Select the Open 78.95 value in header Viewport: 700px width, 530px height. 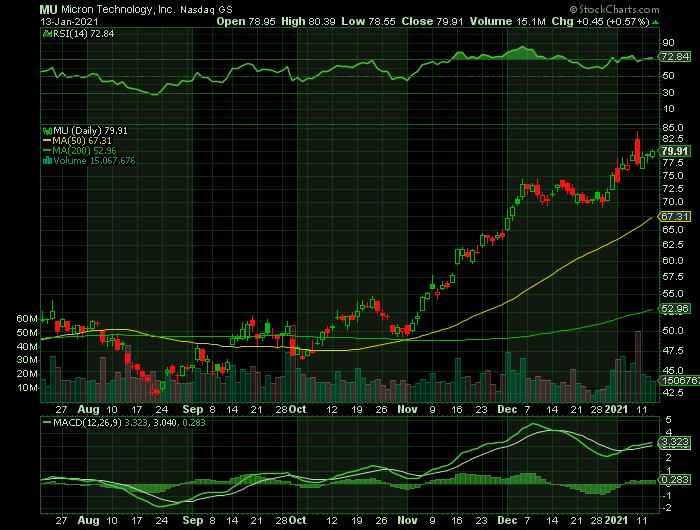tap(246, 21)
